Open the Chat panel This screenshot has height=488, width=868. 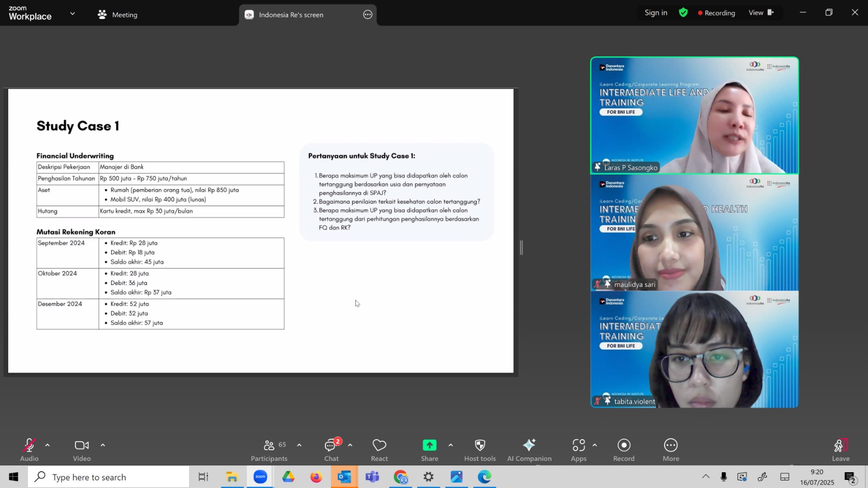coord(331,450)
